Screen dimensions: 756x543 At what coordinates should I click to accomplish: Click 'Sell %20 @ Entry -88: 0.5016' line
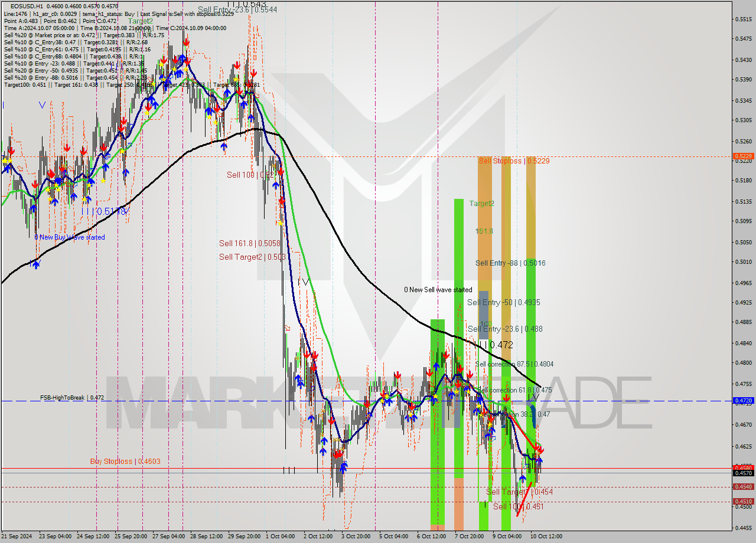[x=76, y=77]
